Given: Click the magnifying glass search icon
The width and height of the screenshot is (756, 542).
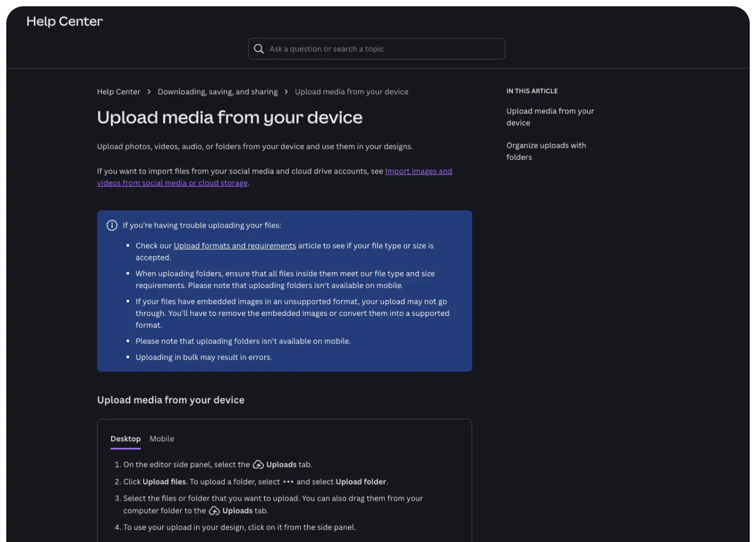Looking at the screenshot, I should click(259, 49).
